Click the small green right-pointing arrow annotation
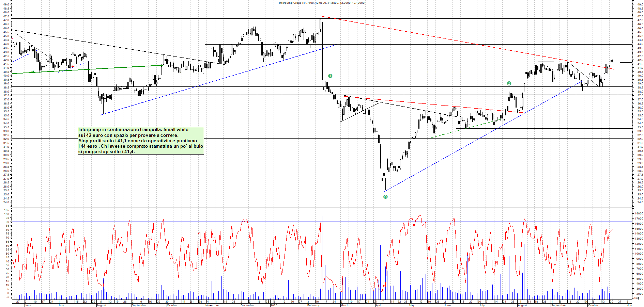The width and height of the screenshot is (644, 307). [32, 71]
